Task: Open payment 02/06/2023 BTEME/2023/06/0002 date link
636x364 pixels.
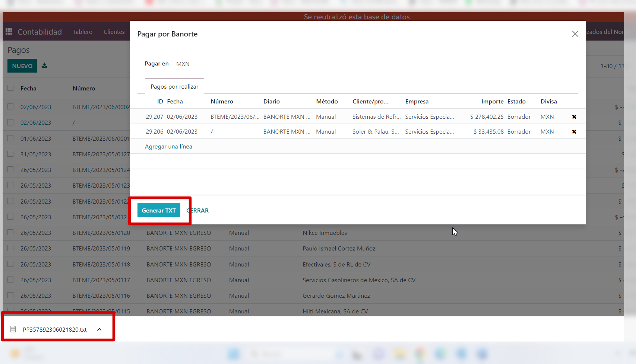Action: pos(35,107)
